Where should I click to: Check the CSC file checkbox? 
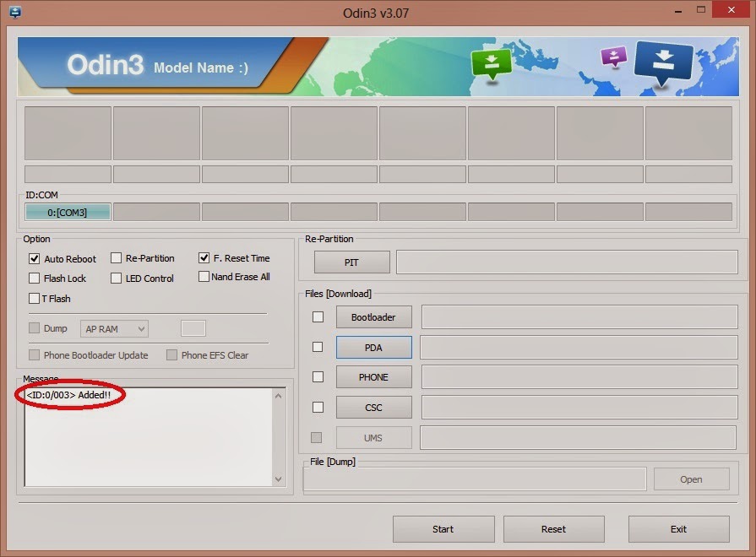pos(318,407)
